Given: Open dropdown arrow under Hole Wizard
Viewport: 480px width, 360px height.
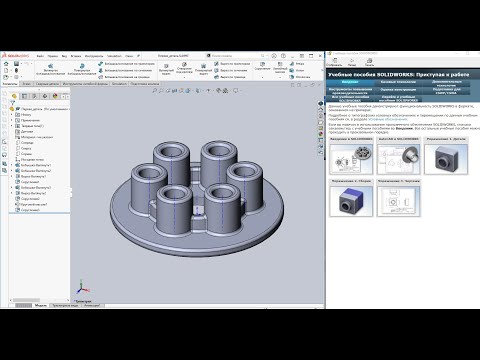Looking at the screenshot, I should (184, 77).
